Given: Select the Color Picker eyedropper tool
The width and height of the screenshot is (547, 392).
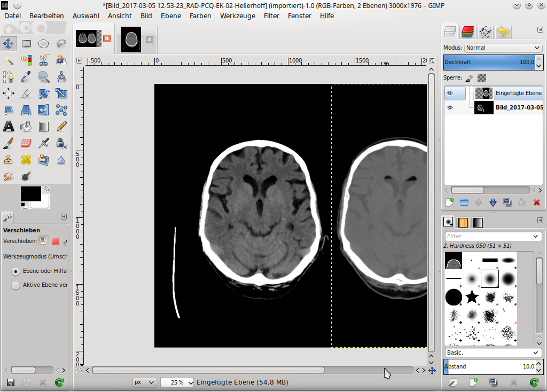Looking at the screenshot, I should point(26,77).
